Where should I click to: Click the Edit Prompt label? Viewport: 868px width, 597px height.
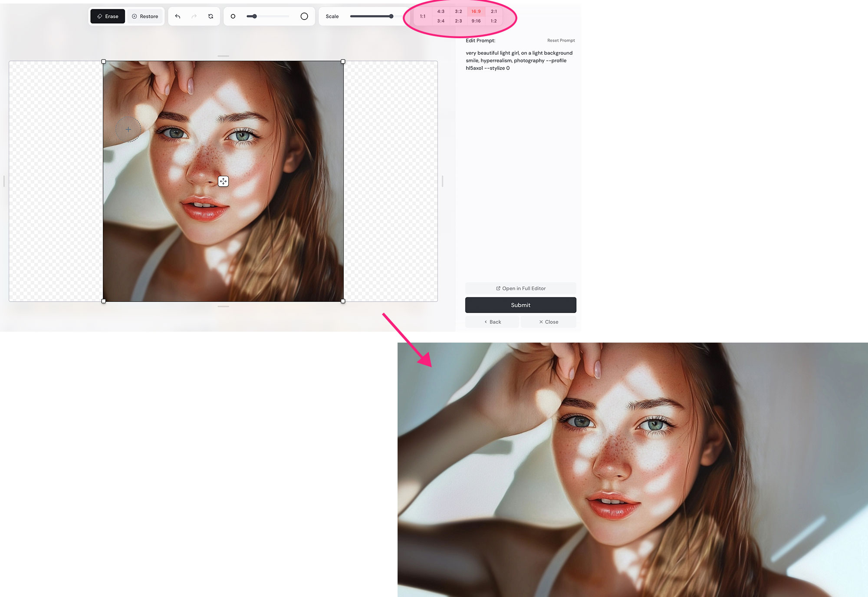[x=480, y=40]
